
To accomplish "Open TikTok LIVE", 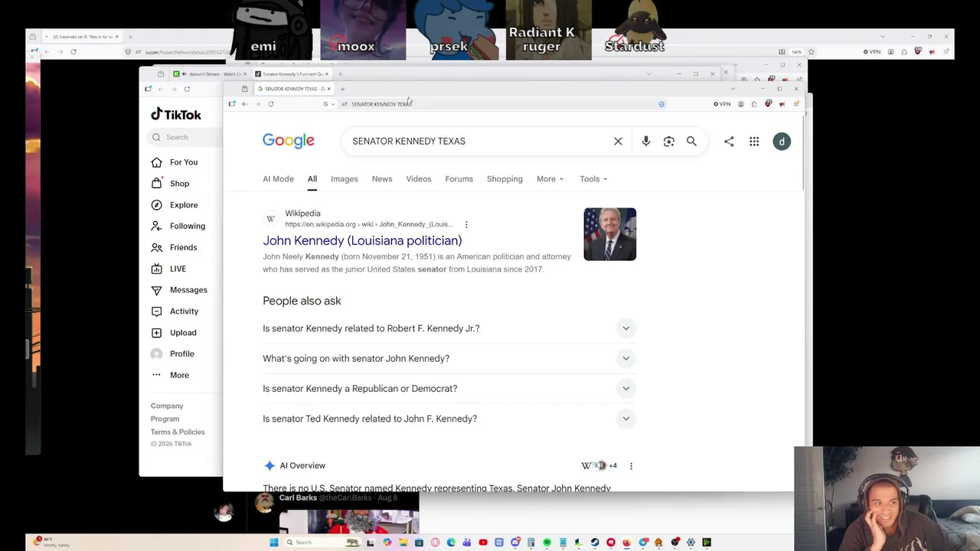I will pyautogui.click(x=178, y=269).
